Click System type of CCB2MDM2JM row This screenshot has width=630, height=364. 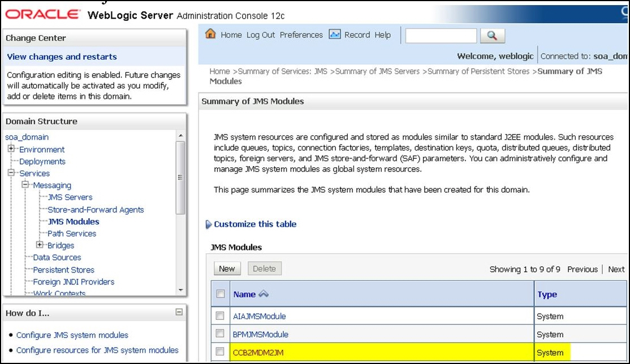pos(550,352)
